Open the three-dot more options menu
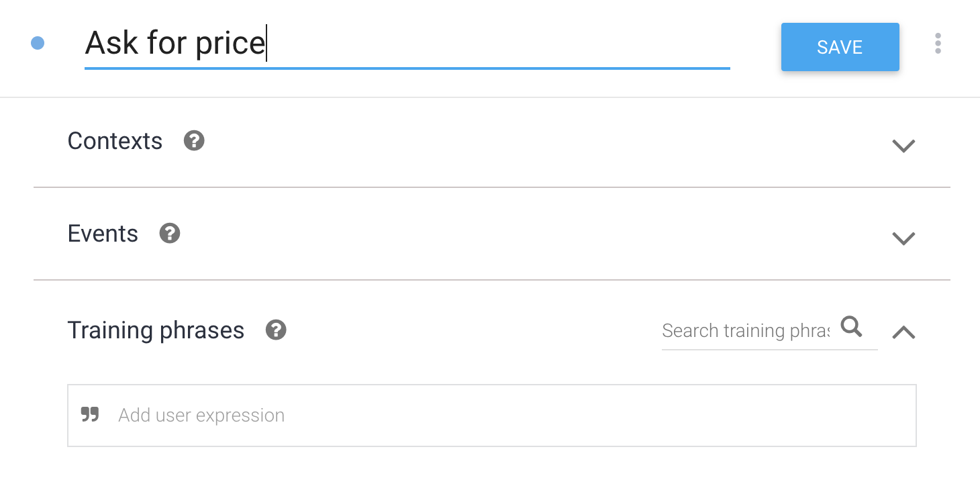Screen dimensions: 980x486 [938, 44]
